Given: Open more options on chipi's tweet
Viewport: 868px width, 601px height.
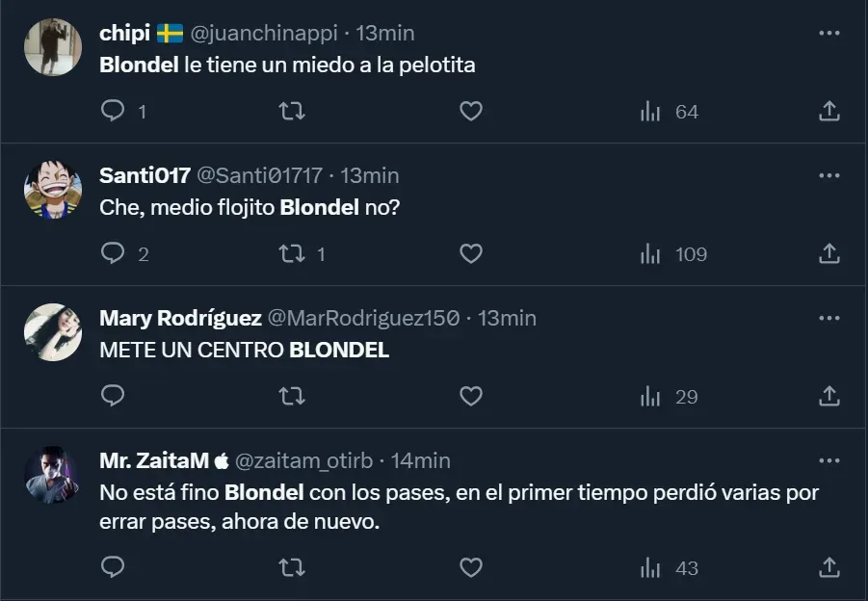Looking at the screenshot, I should (829, 33).
